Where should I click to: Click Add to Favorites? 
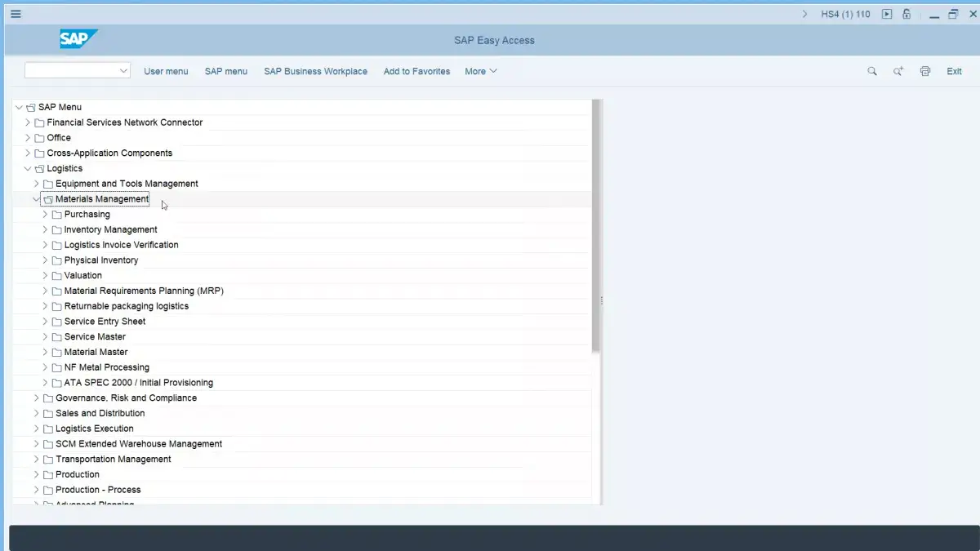[416, 71]
